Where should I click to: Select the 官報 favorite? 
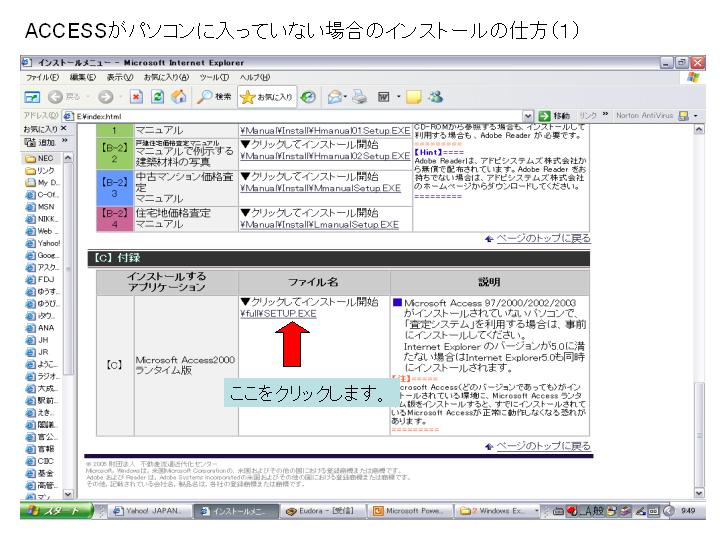[40, 449]
